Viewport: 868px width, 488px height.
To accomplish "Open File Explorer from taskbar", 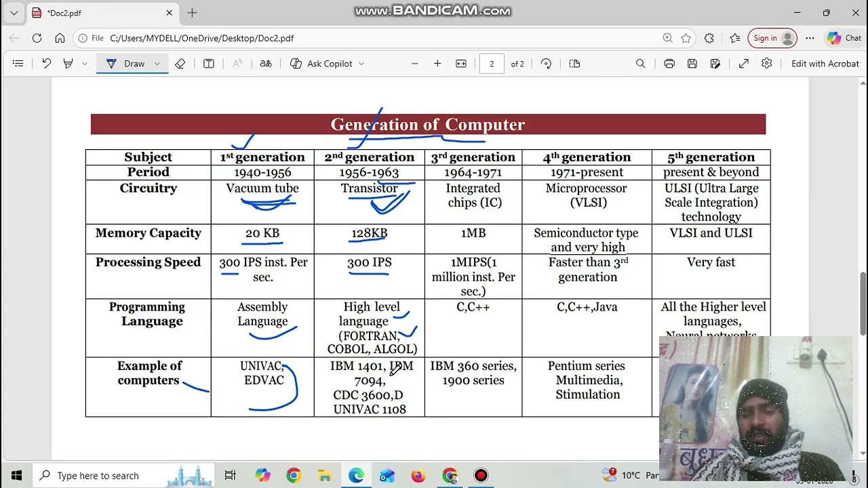I will tap(325, 475).
